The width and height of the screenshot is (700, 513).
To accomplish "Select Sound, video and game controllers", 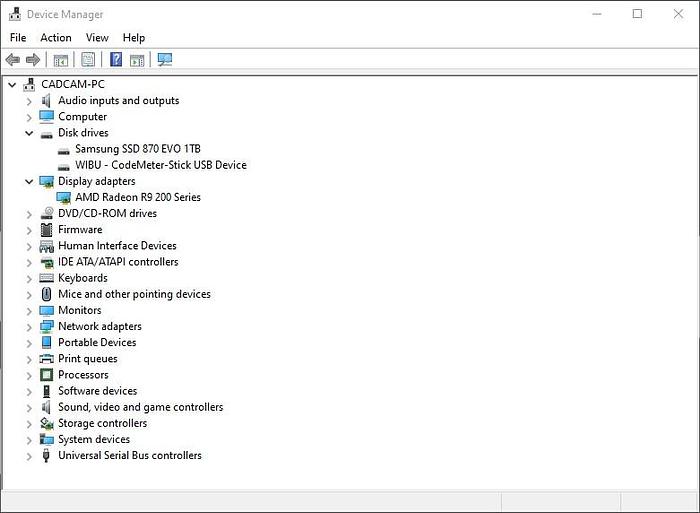I will [x=140, y=407].
